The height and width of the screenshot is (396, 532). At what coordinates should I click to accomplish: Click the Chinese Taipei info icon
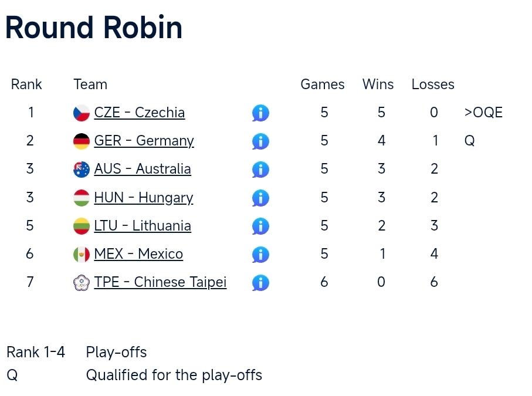click(x=260, y=283)
